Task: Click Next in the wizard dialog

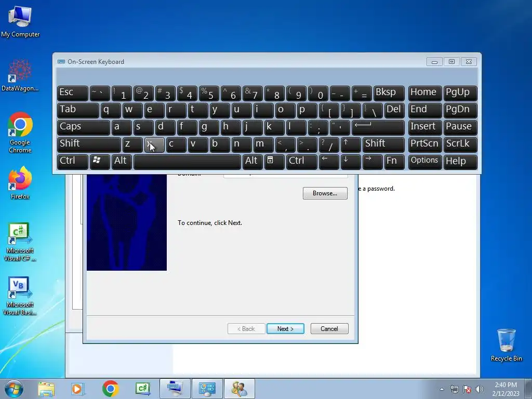Action: 285,328
